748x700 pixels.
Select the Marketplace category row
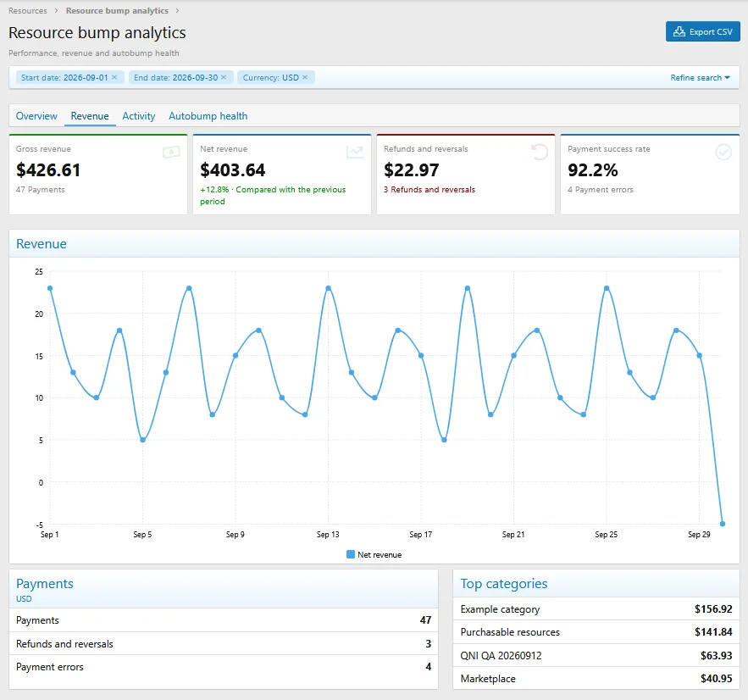pos(596,678)
